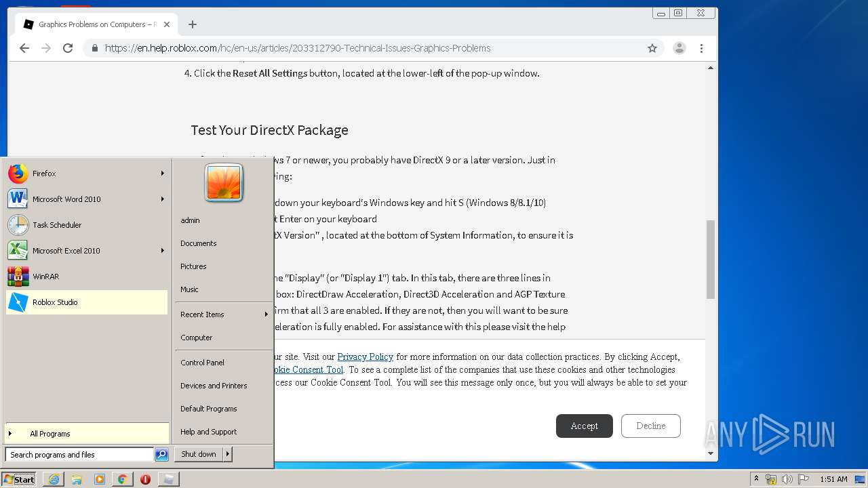Show hidden system tray icons
The height and width of the screenshot is (488, 868).
coord(756,479)
